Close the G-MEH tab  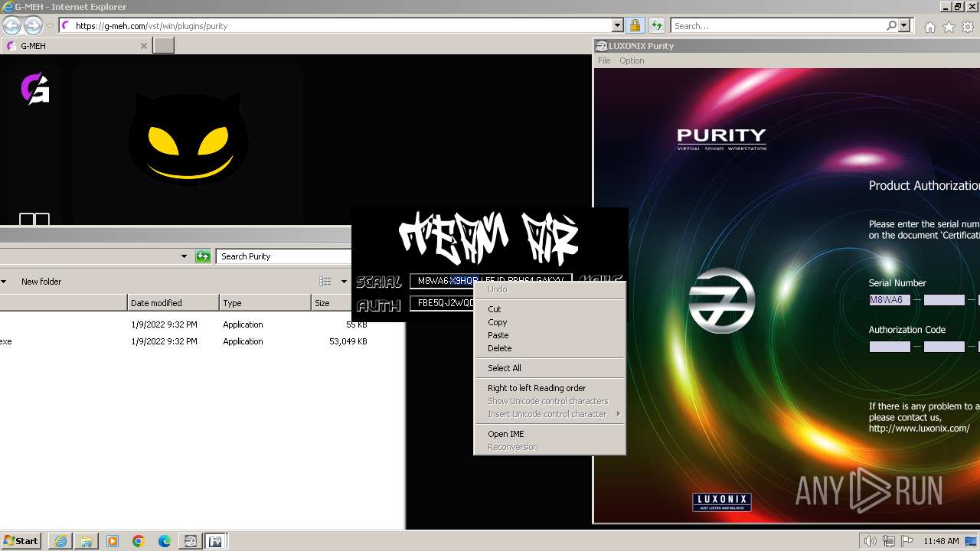(x=143, y=46)
